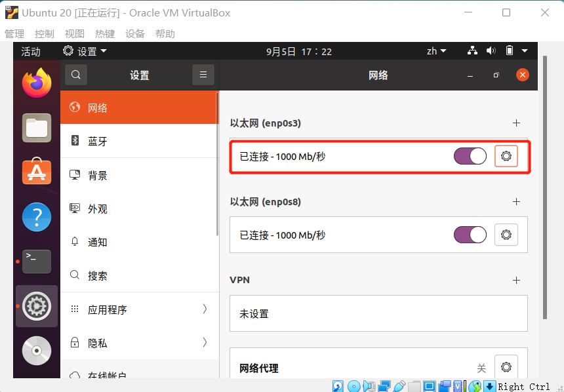This screenshot has height=392, width=564.
Task: Select 搜索 in the Settings sidebar
Action: click(x=139, y=275)
